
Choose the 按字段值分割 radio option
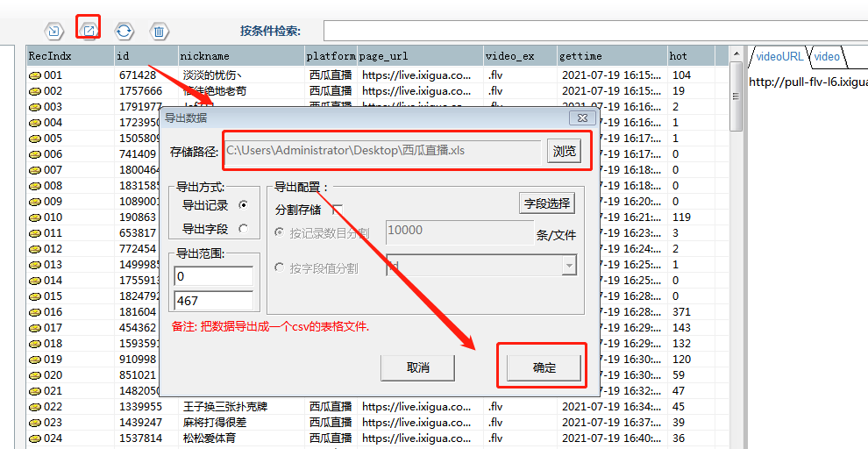pos(280,268)
